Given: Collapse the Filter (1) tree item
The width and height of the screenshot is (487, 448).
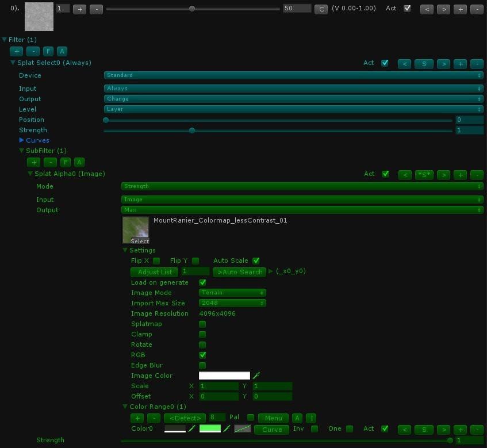Looking at the screenshot, I should click(5, 40).
